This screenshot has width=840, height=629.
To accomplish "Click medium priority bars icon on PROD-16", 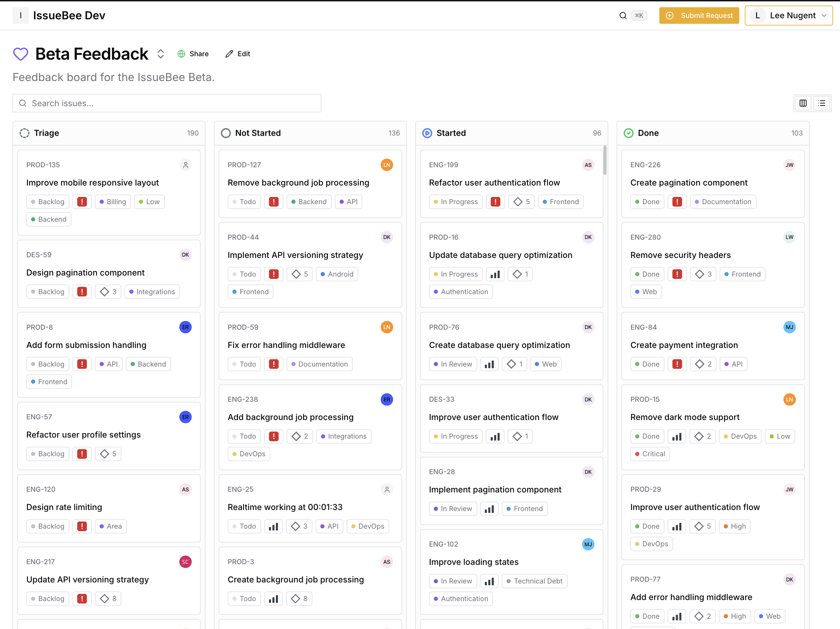I will pyautogui.click(x=495, y=274).
